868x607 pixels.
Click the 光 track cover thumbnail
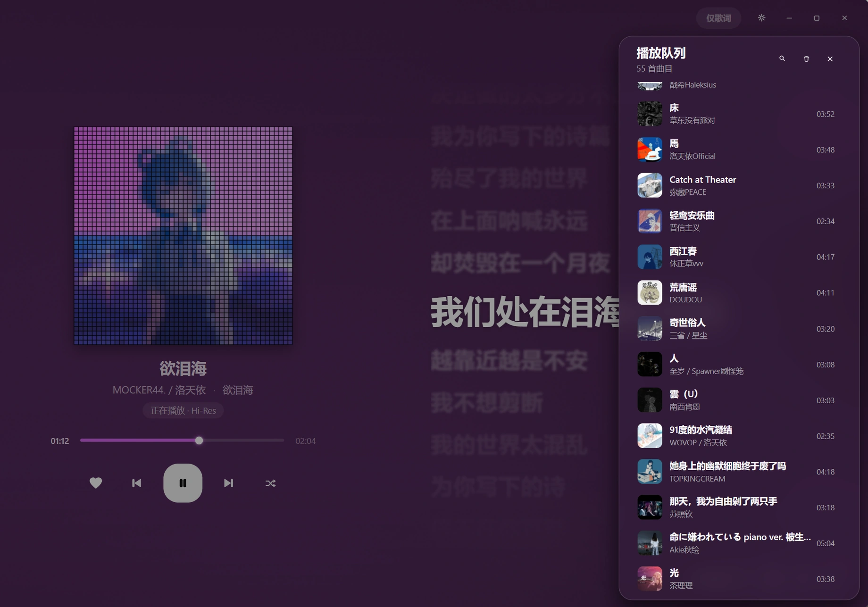click(650, 579)
